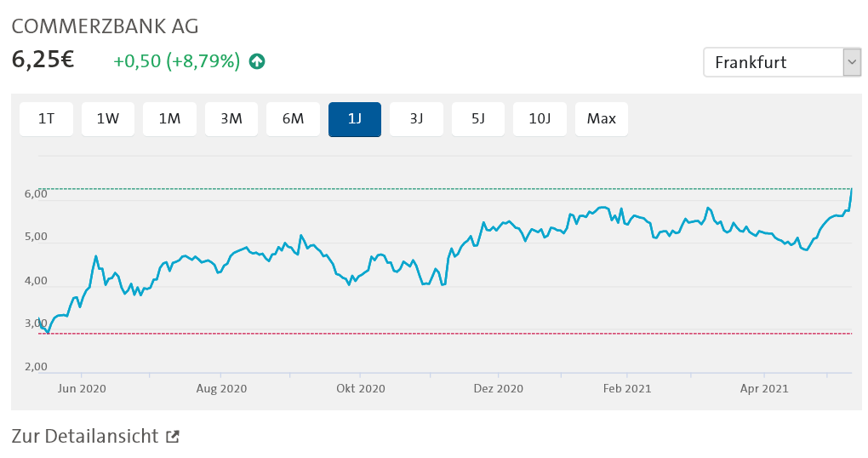868x458 pixels.
Task: Change chart to 5J range
Action: 478,119
